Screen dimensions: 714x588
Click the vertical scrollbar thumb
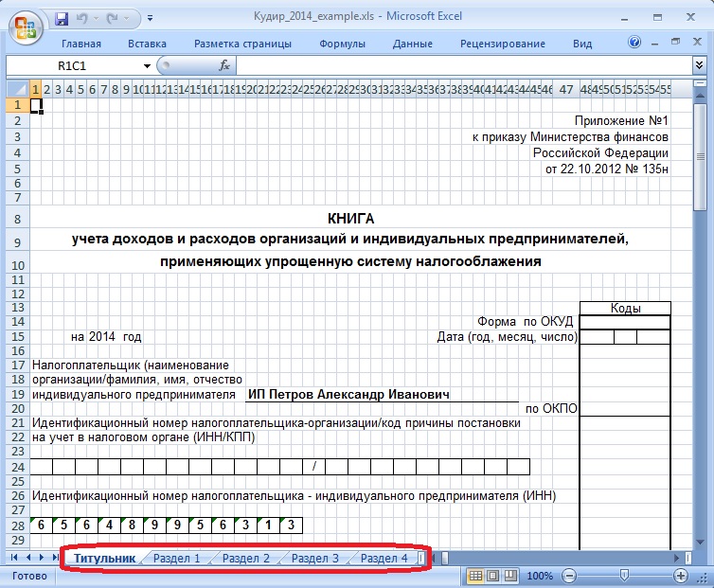coord(701,157)
